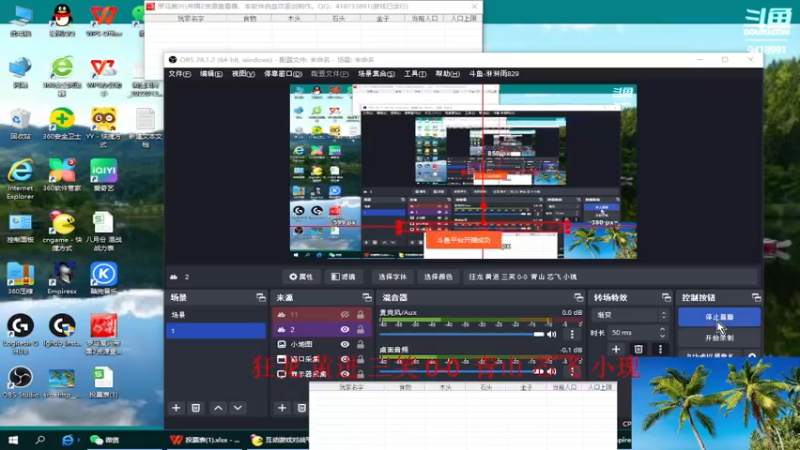Open the 滤镜 filters button
This screenshot has height=450, width=800.
[x=343, y=277]
